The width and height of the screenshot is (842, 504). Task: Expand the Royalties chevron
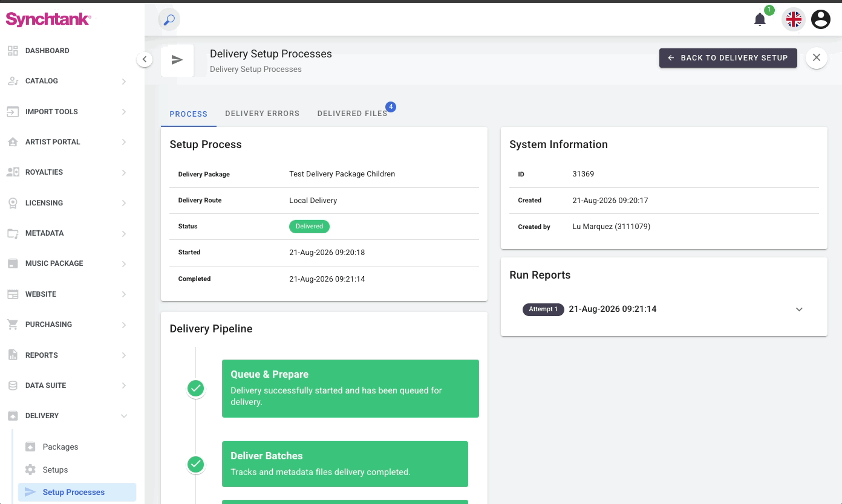click(124, 173)
